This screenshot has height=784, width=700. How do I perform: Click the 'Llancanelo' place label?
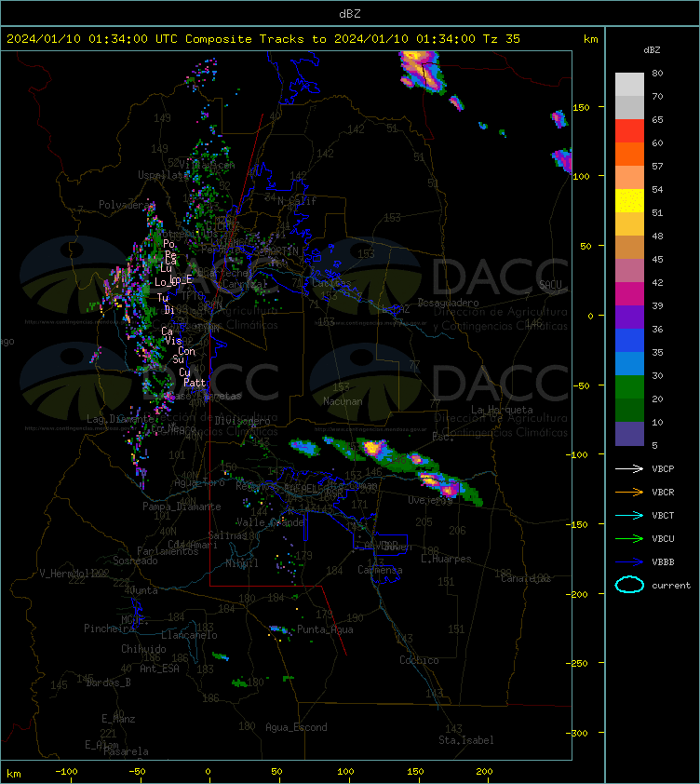[x=189, y=635]
